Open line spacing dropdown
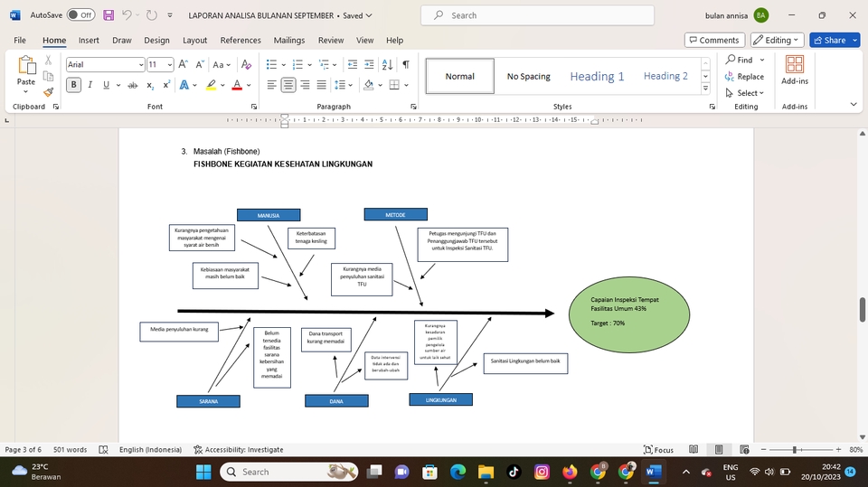This screenshot has width=868, height=487. tap(351, 85)
